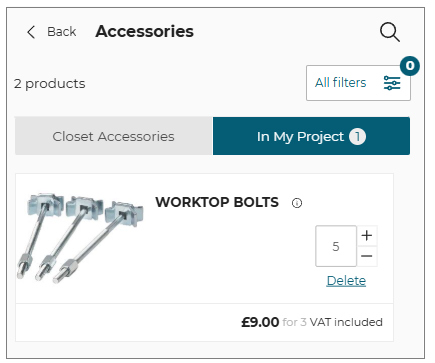This screenshot has height=363, width=435.
Task: Open the search magnifier icon
Action: click(x=390, y=32)
